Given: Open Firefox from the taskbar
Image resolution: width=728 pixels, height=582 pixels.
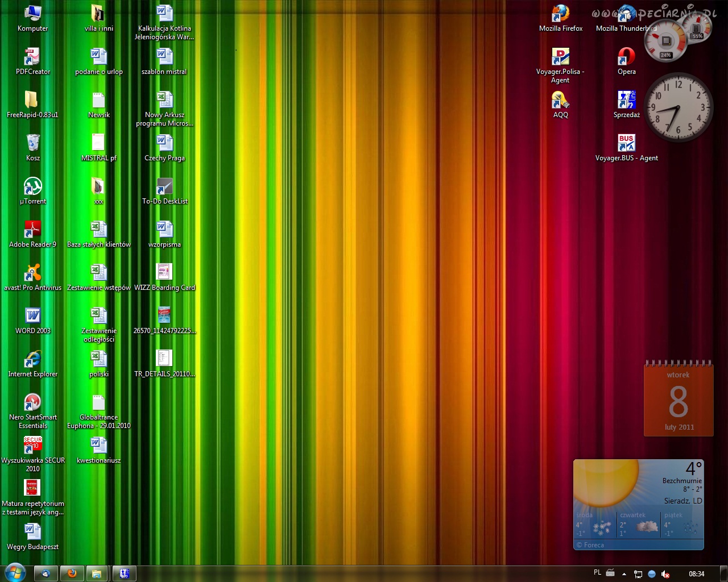Looking at the screenshot, I should pos(72,573).
